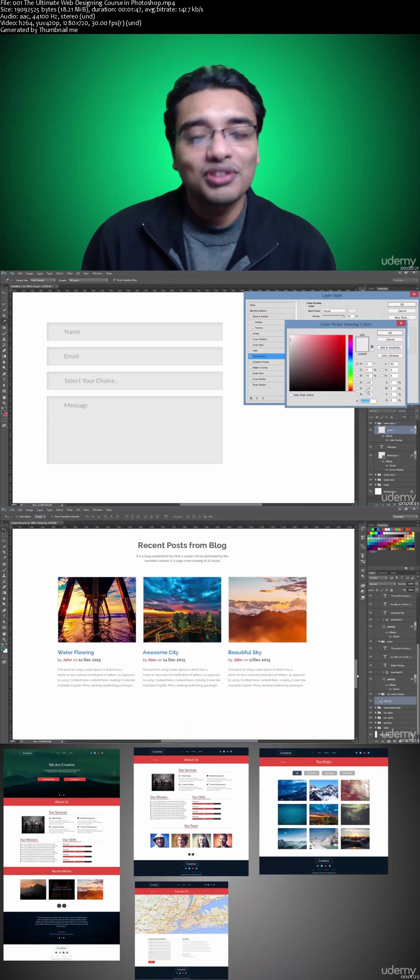Select the L radio button in Color Picker
The height and width of the screenshot is (980, 420).
pos(382,364)
